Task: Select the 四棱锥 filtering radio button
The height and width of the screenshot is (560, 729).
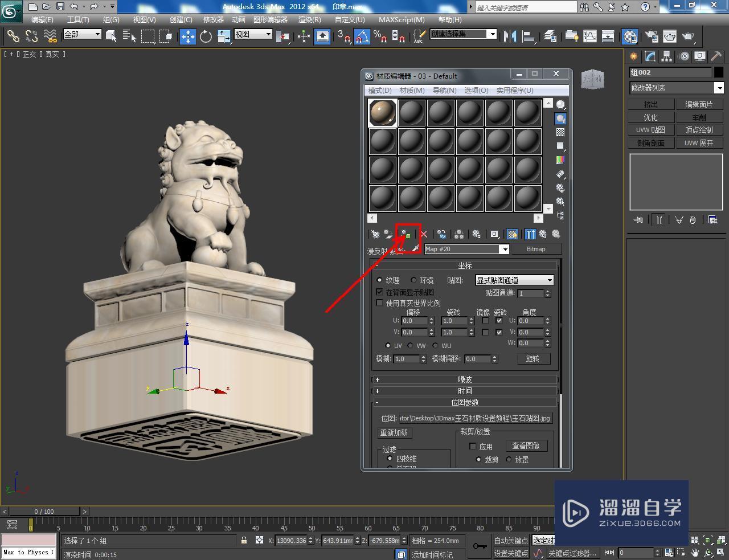Action: click(390, 459)
